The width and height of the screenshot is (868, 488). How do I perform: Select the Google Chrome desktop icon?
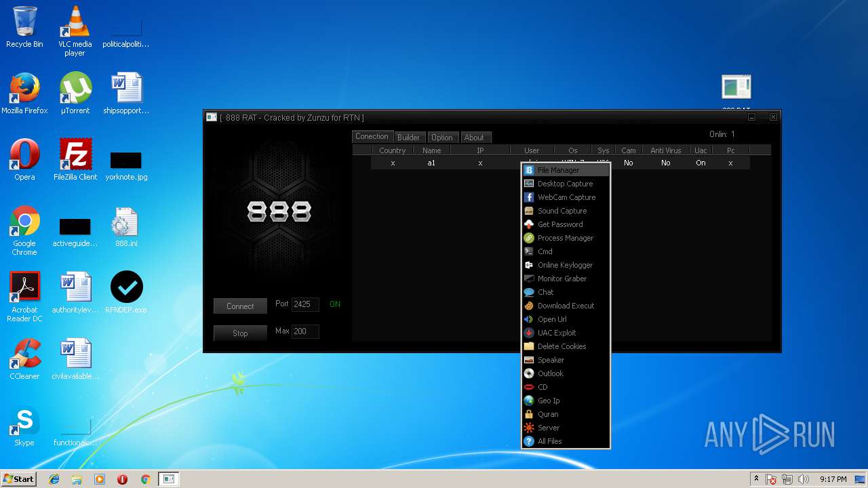pos(24,230)
